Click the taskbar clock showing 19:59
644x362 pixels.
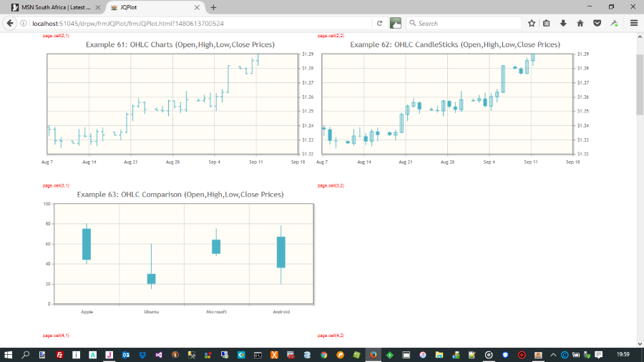coord(623,354)
